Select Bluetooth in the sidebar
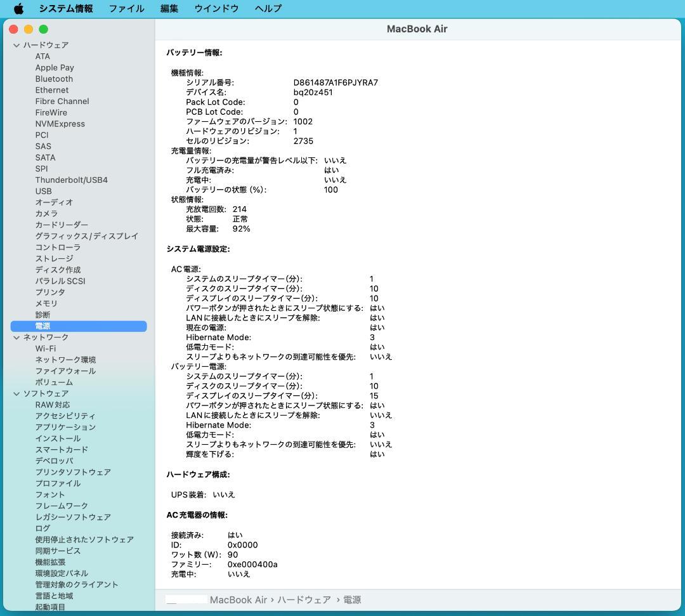Screen dimensions: 685x616 pyautogui.click(x=53, y=79)
